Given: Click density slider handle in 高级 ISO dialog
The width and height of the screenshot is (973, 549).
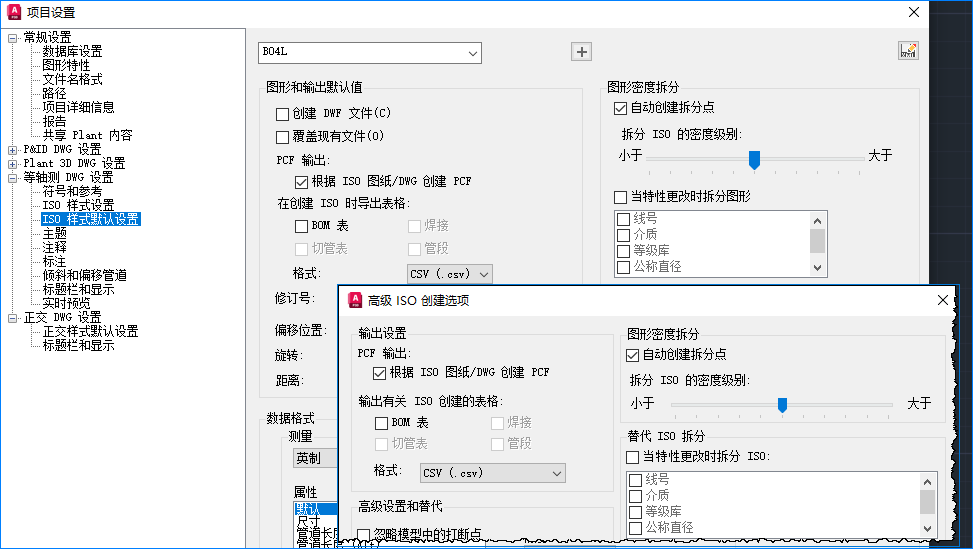Looking at the screenshot, I should [x=782, y=405].
